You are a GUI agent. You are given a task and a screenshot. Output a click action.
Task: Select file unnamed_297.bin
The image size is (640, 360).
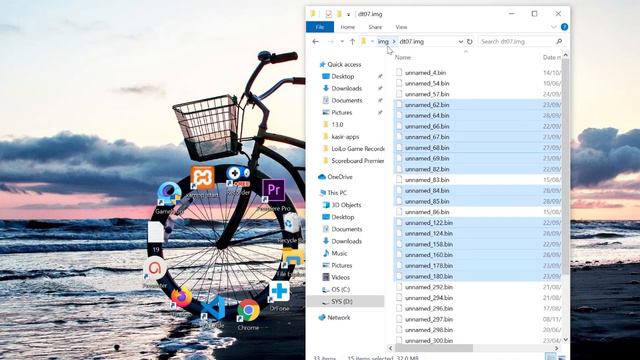coord(429,319)
